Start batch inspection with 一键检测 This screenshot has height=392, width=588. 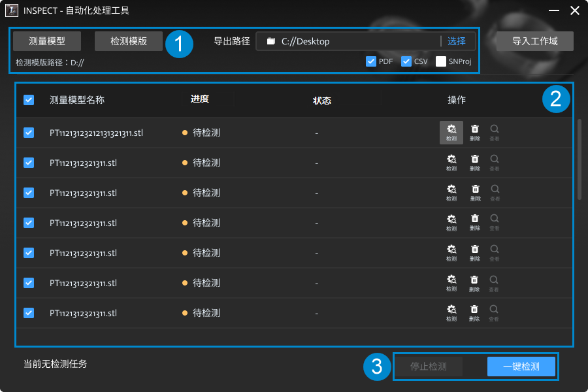[521, 367]
